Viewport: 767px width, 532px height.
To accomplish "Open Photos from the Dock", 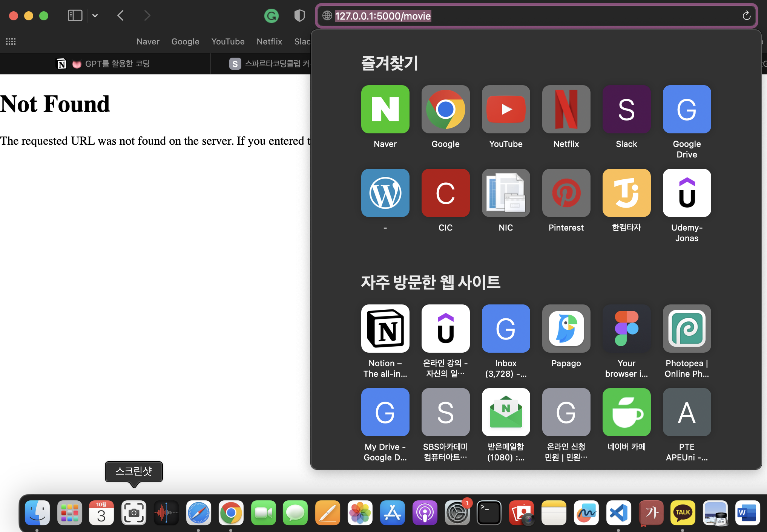I will tap(360, 512).
